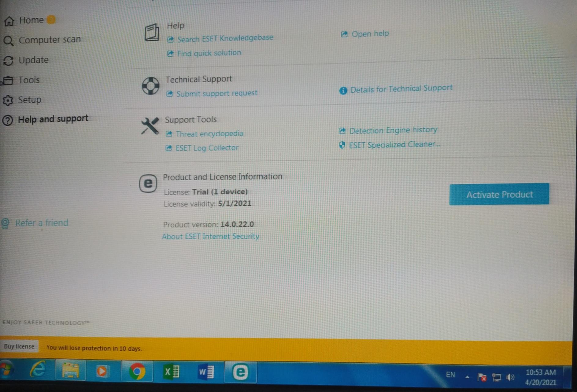Show hidden tray icons arrow
577x392 pixels.
(x=467, y=377)
